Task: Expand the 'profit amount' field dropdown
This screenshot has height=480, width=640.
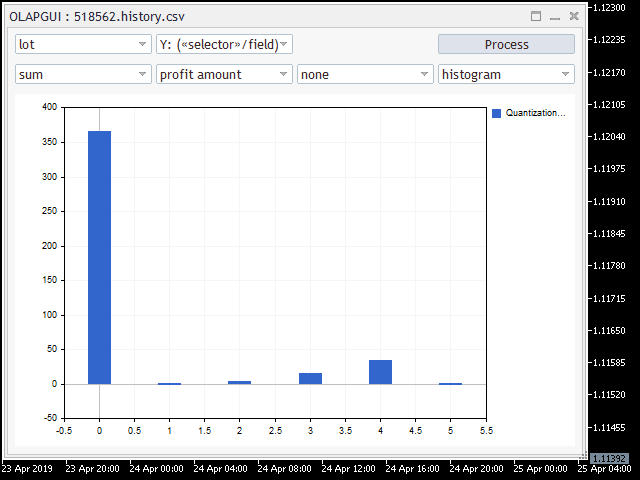Action: 224,74
